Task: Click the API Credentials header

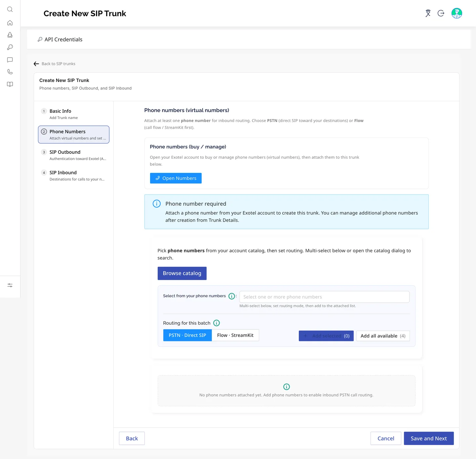Action: pos(60,39)
